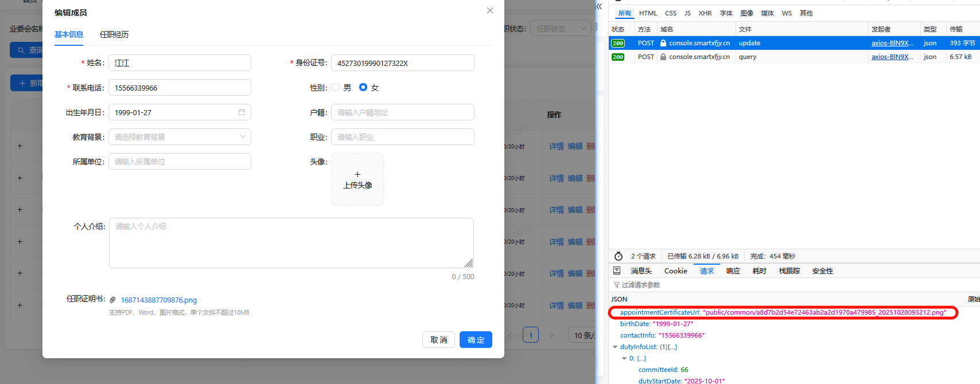Click the paperclip icon beside 1687143887709876.png

coord(113,300)
